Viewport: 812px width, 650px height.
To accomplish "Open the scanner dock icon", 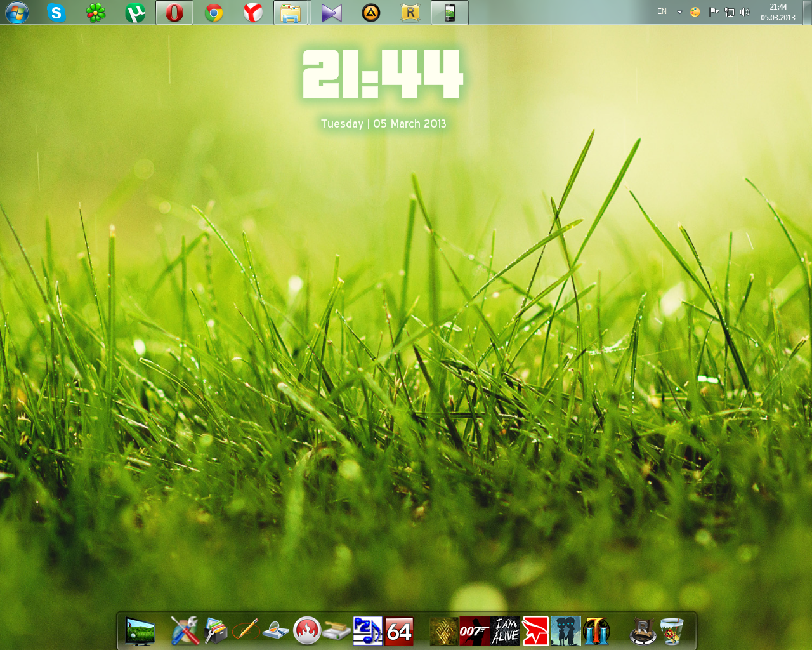I will coord(276,632).
